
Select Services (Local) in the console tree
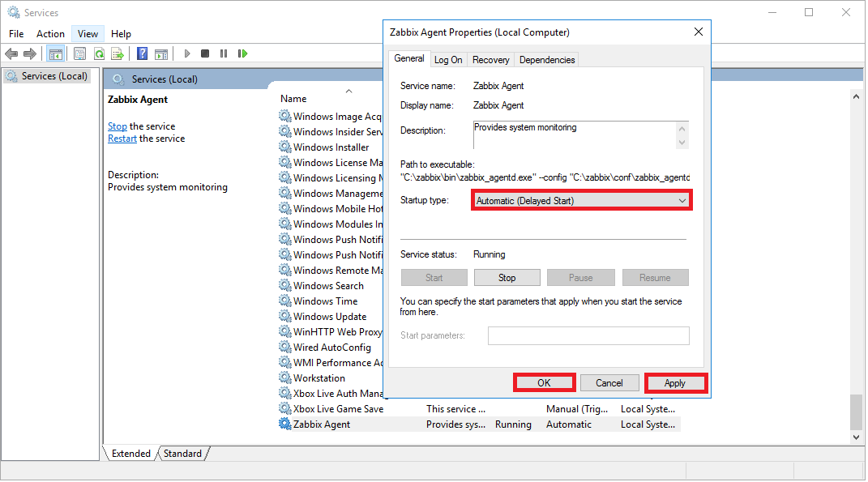tap(54, 76)
